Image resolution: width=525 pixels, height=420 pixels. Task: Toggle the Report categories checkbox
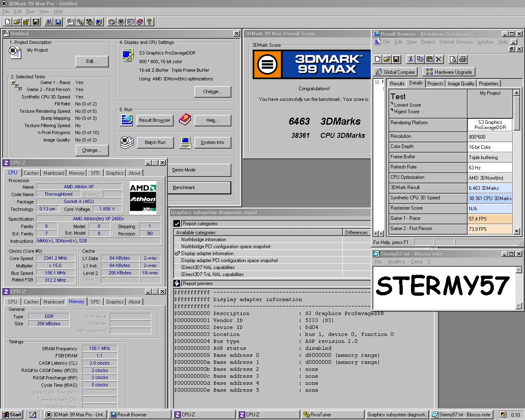click(x=177, y=224)
